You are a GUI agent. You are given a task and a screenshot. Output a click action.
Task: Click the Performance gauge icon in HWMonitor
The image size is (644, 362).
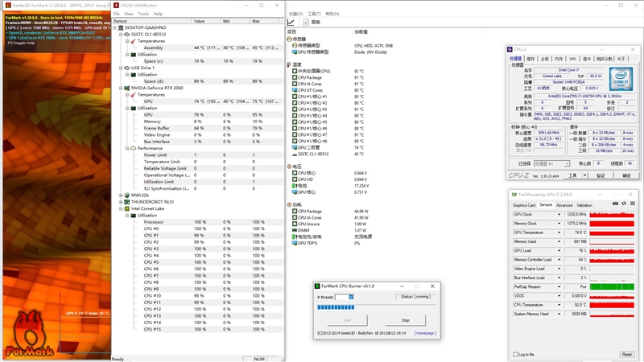(133, 148)
